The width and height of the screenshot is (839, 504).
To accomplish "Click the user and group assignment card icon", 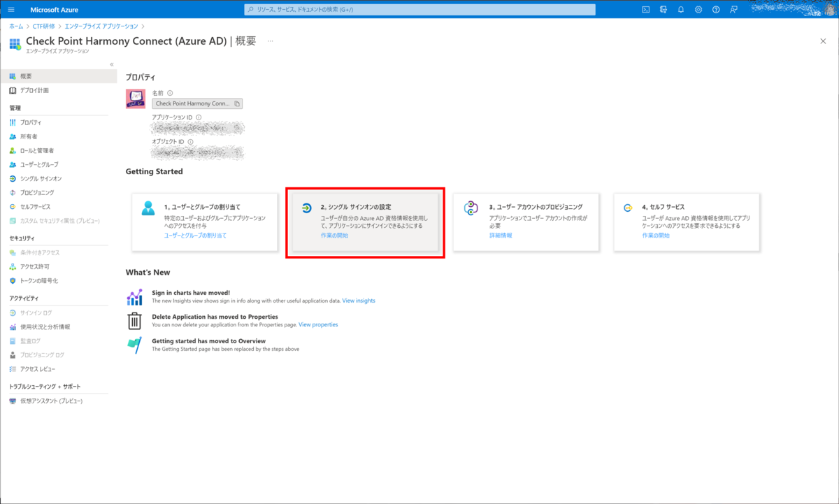I will tap(148, 208).
